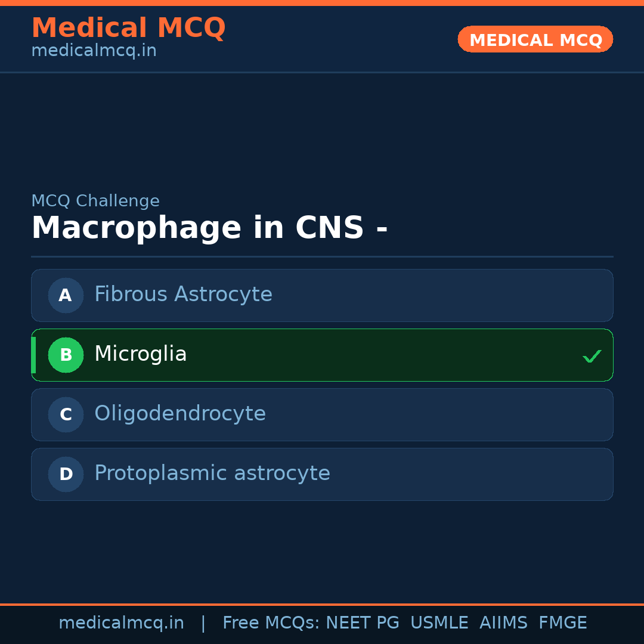Click the USMLE footer text
The width and height of the screenshot is (644, 644).
(439, 623)
